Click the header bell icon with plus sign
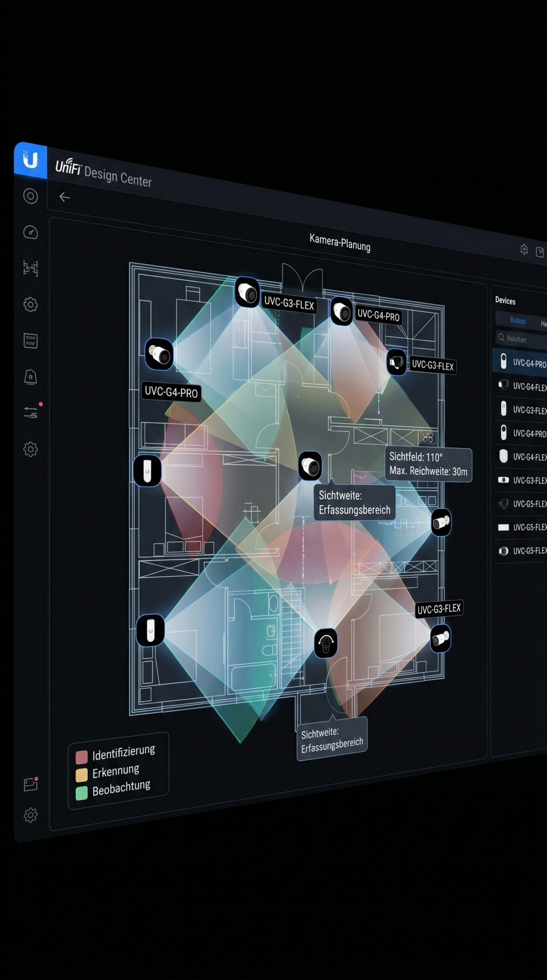 point(524,250)
